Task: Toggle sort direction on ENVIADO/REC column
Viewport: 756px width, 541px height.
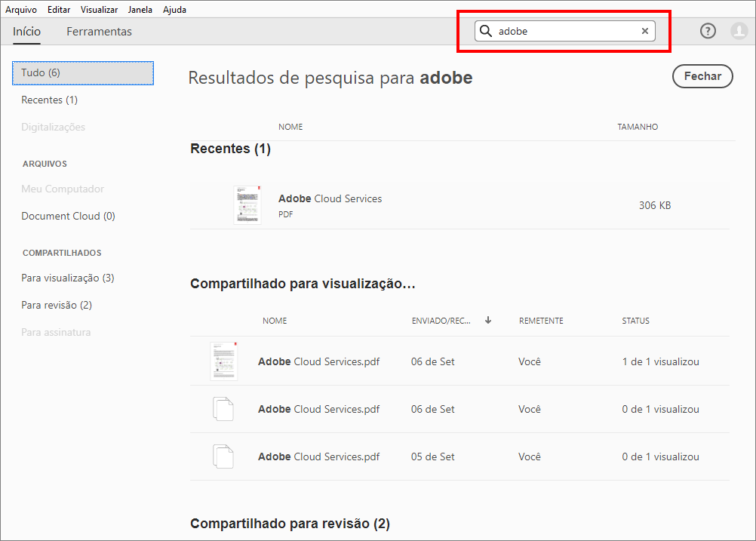Action: pos(488,320)
